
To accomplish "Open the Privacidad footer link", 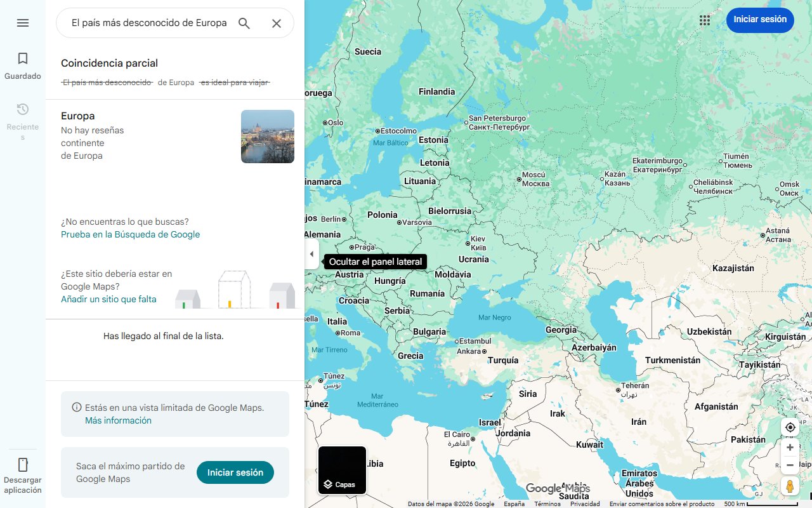I will [x=585, y=504].
